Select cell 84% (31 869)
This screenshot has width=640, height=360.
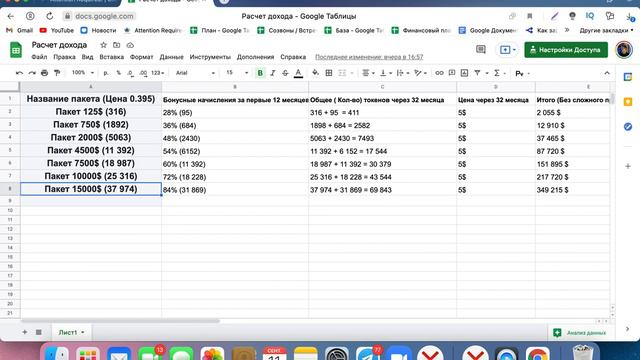(235, 190)
